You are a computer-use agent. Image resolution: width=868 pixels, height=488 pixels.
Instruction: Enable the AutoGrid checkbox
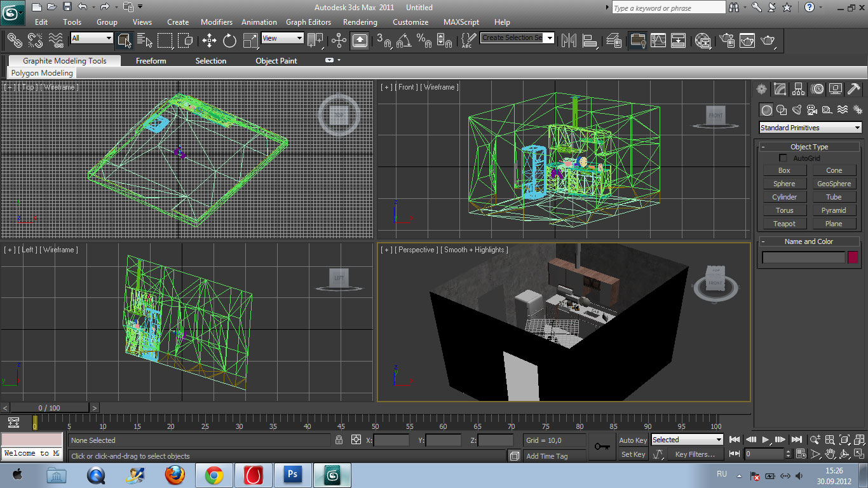click(x=783, y=158)
